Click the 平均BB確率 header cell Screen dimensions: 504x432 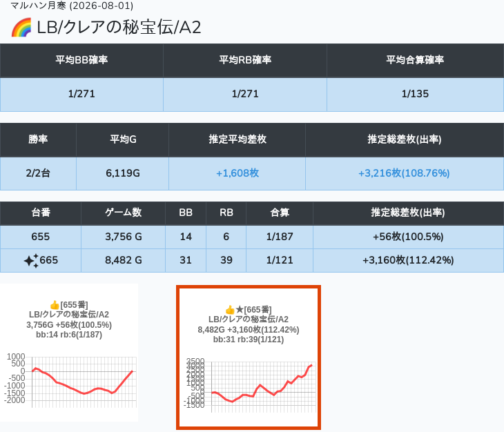(x=81, y=61)
